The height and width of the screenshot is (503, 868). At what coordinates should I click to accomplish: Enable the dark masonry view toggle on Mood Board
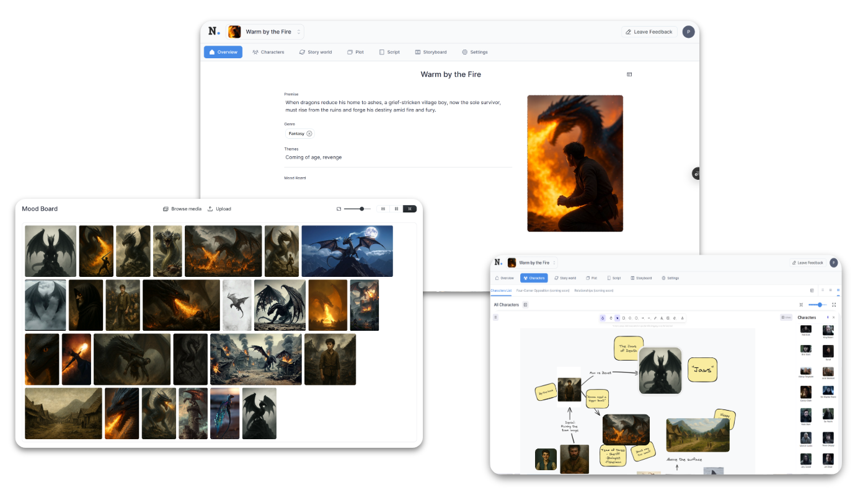(410, 209)
